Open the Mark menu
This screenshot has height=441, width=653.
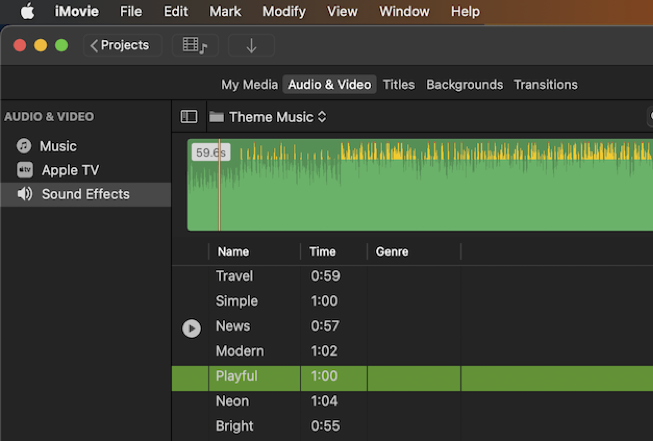point(225,12)
